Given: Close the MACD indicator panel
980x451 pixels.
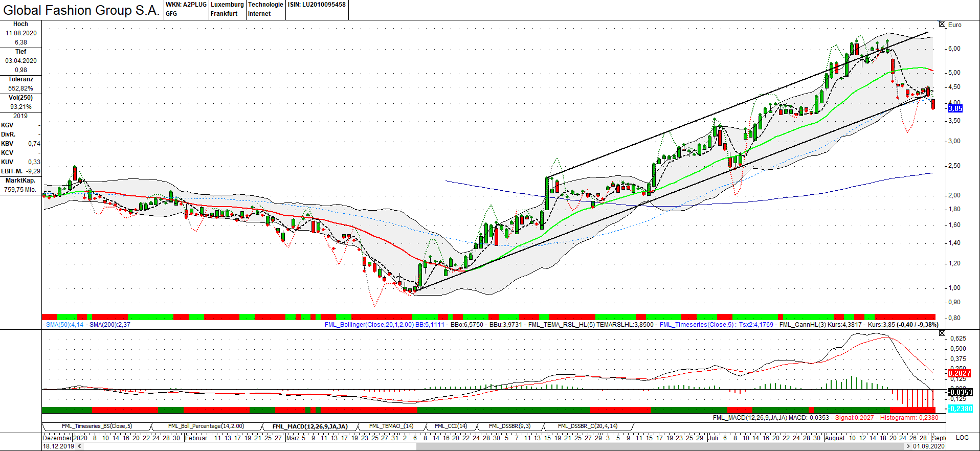Looking at the screenshot, I should pyautogui.click(x=942, y=333).
